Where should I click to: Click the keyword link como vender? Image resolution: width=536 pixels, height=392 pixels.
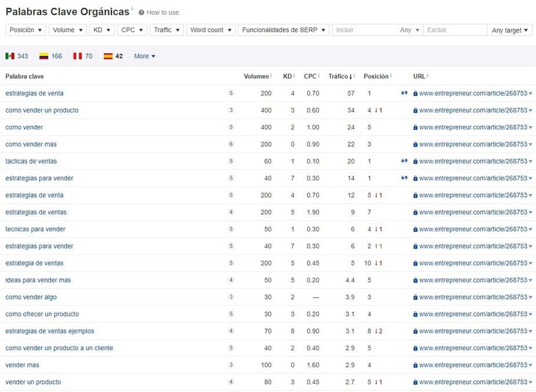click(23, 127)
